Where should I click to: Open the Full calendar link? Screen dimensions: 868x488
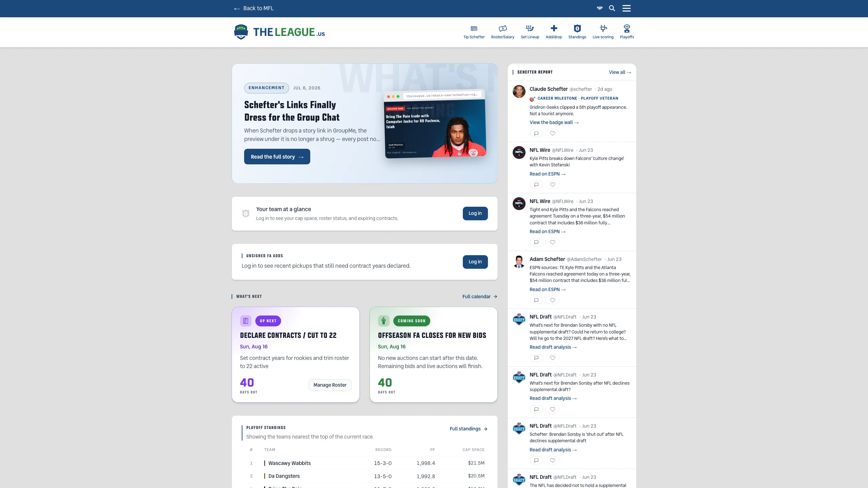[480, 297]
